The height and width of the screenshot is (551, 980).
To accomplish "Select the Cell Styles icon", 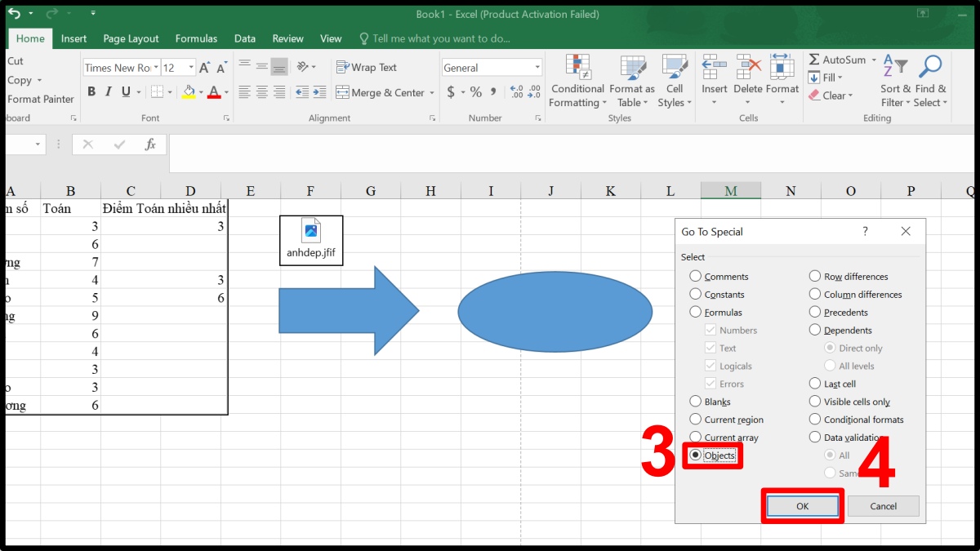I will pos(675,82).
